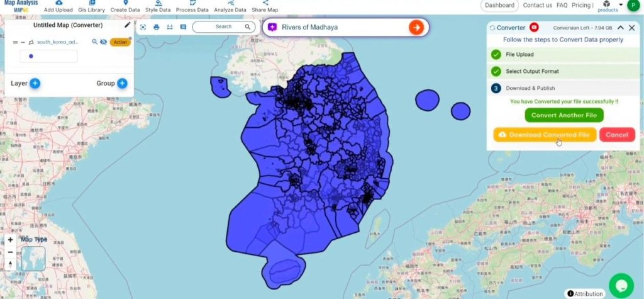Add a new layer with plus icon
Viewport: 644px width, 299px height.
pos(35,84)
